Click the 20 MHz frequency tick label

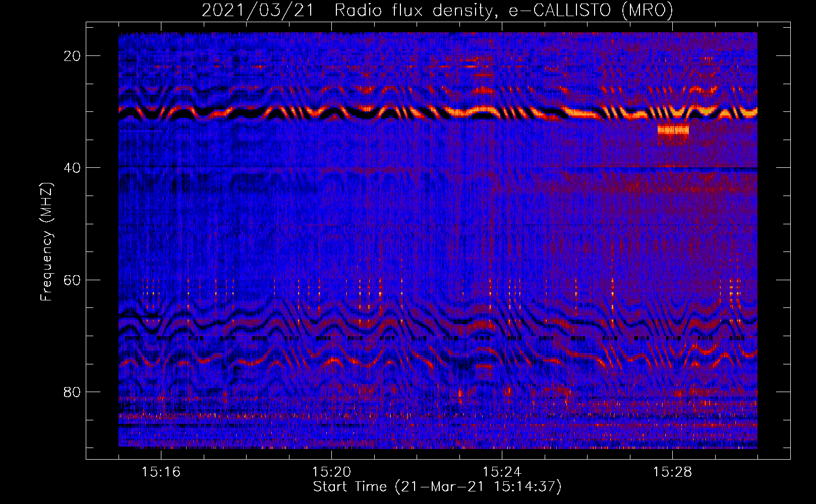point(72,56)
